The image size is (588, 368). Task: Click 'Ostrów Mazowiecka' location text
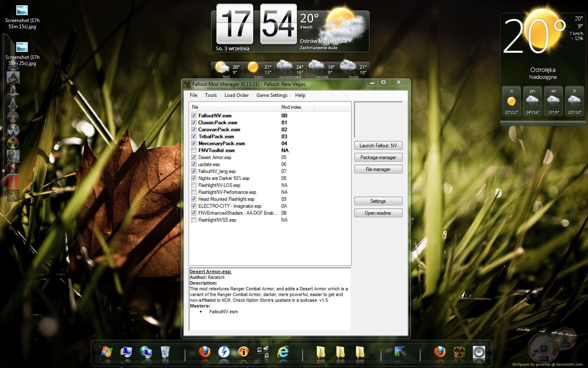tap(323, 41)
